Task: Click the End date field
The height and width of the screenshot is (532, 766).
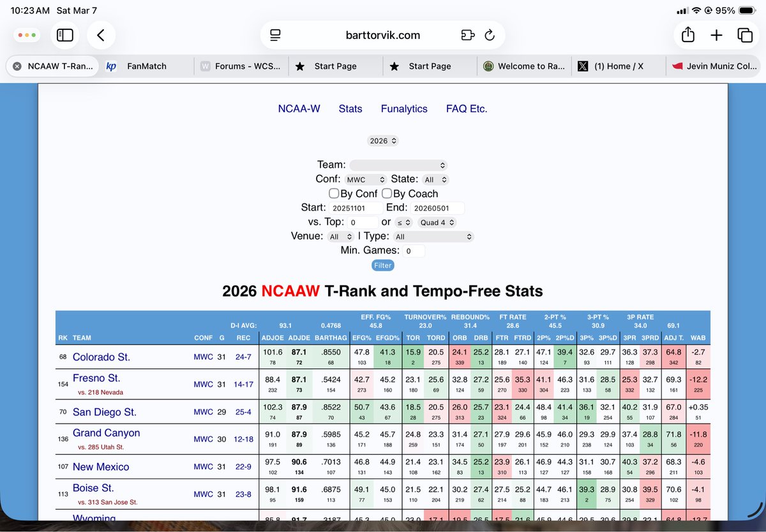Action: (437, 208)
